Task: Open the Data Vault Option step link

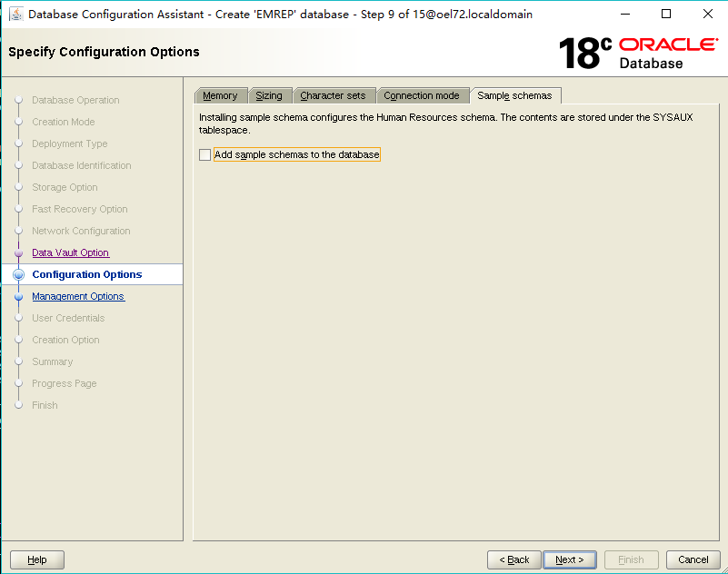Action: coord(71,252)
